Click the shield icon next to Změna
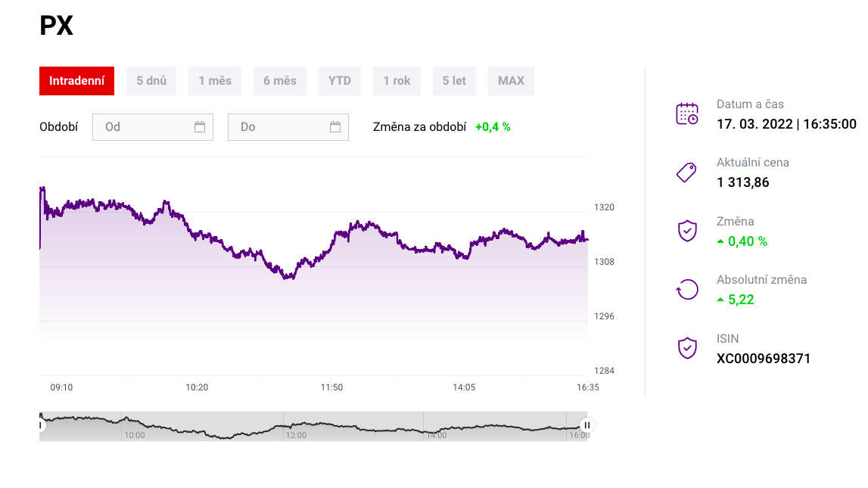Screen dimensions: 868x488 [686, 231]
